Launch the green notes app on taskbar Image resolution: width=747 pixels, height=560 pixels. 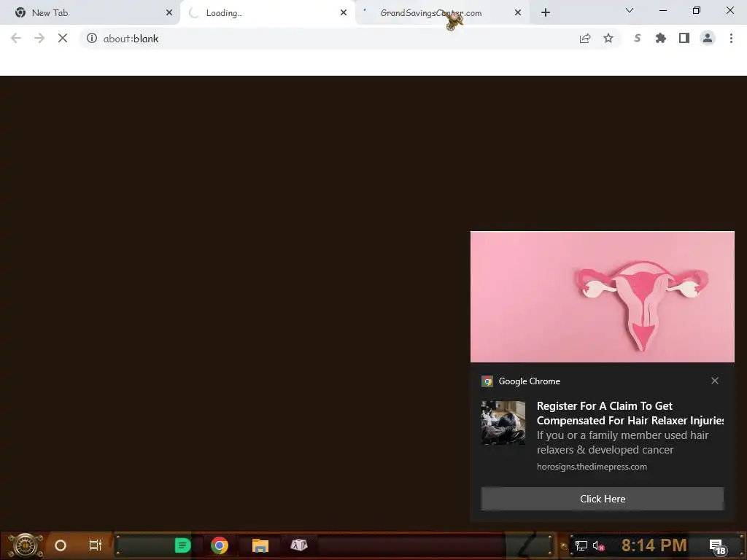182,545
